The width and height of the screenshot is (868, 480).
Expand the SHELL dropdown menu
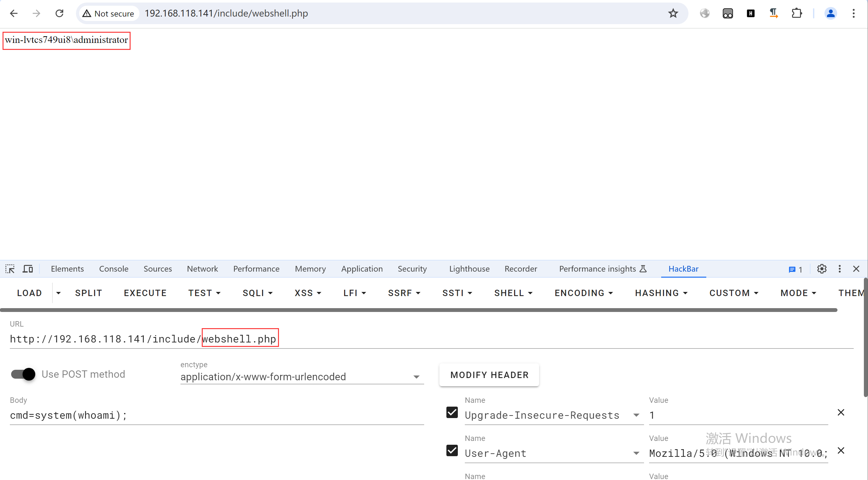(x=513, y=293)
